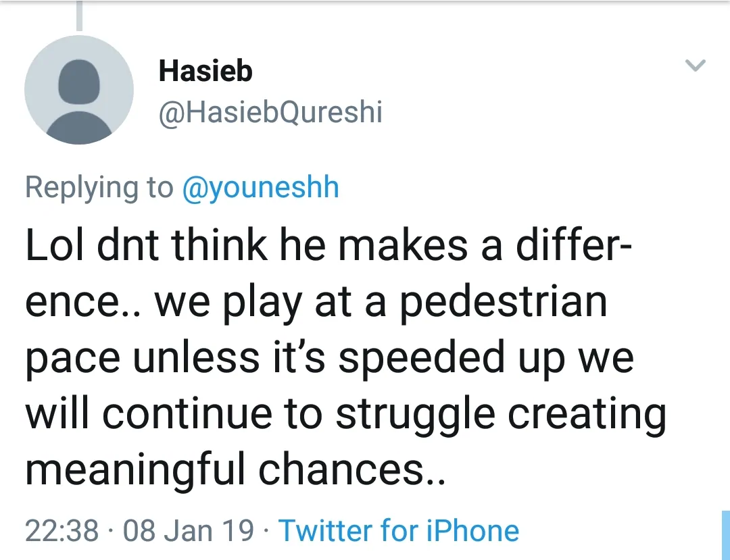
Task: Expand the tweet options chevron
Action: pyautogui.click(x=696, y=66)
